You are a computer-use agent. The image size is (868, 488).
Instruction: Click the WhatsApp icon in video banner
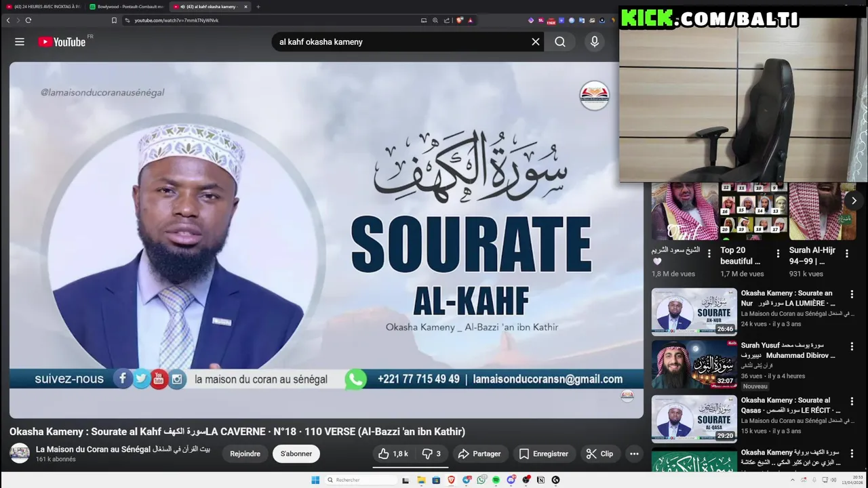tap(355, 379)
